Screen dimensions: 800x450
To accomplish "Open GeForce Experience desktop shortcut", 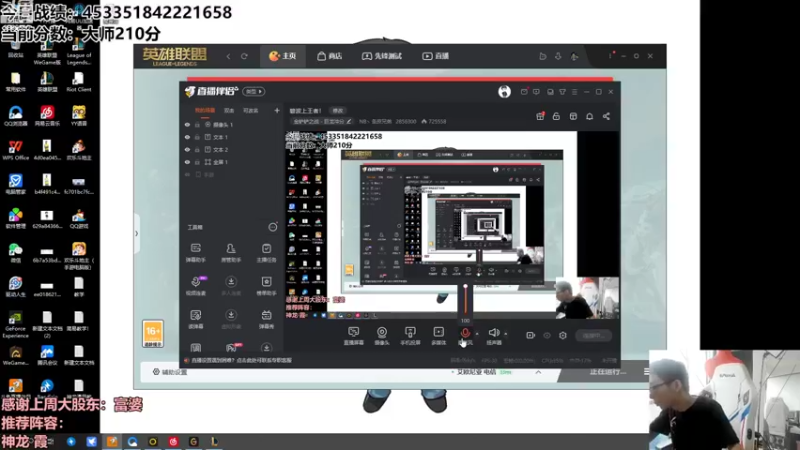I will click(15, 324).
